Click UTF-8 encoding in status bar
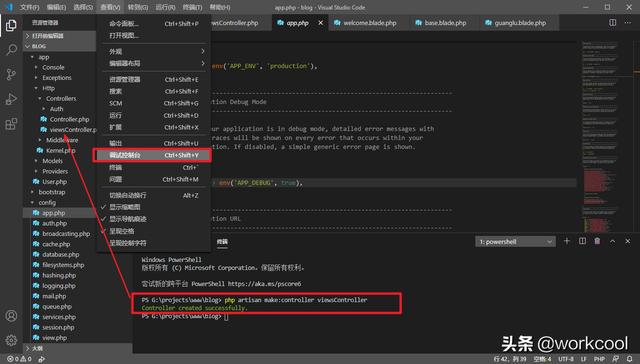The image size is (640, 364). tap(566, 359)
